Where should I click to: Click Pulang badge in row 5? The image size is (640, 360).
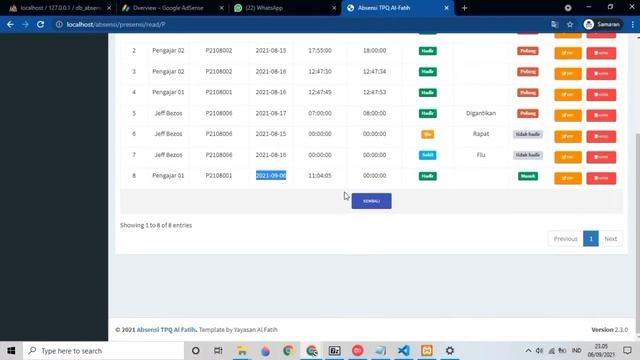coord(528,113)
